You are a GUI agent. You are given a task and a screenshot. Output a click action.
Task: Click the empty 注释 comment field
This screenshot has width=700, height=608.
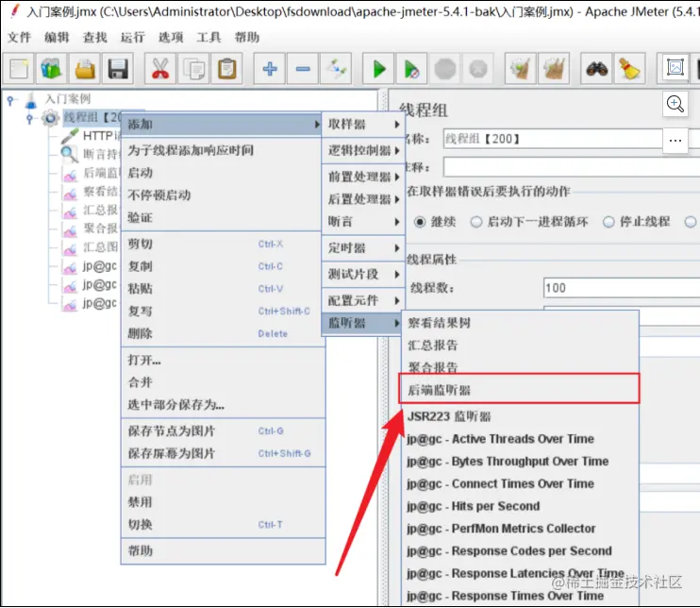point(572,167)
